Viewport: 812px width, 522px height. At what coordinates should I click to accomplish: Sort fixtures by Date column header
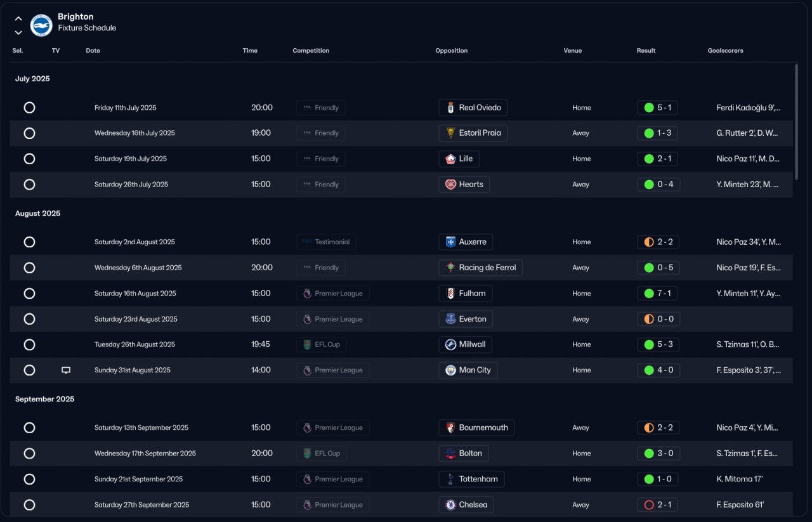tap(93, 51)
